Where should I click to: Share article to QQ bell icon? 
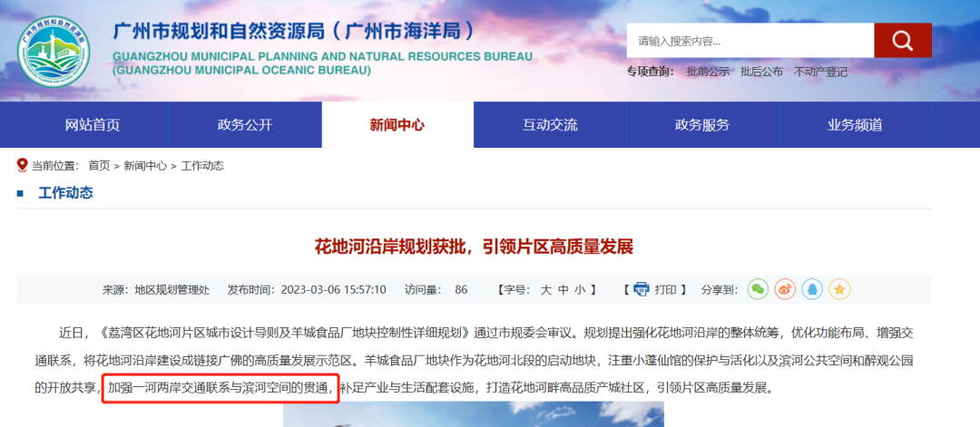812,289
